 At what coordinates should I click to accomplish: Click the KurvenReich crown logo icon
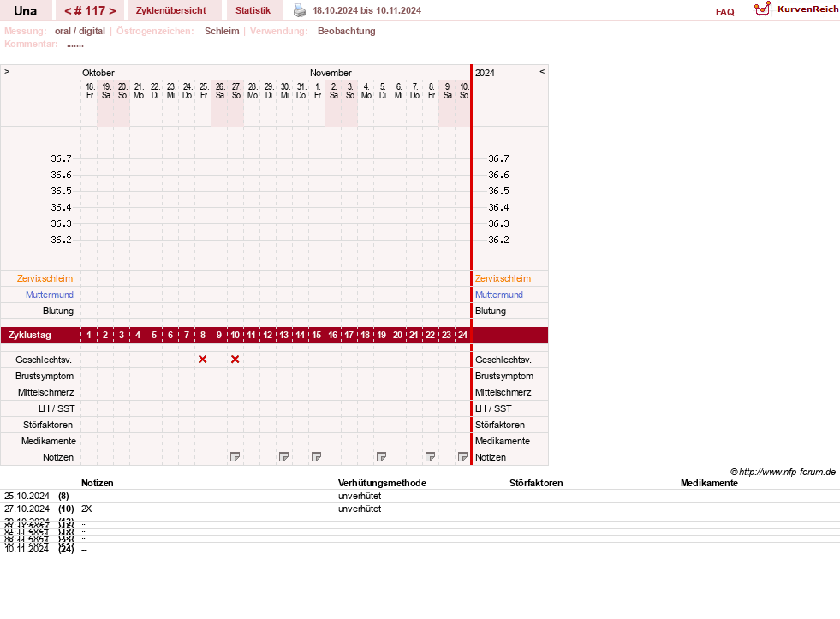pos(762,9)
